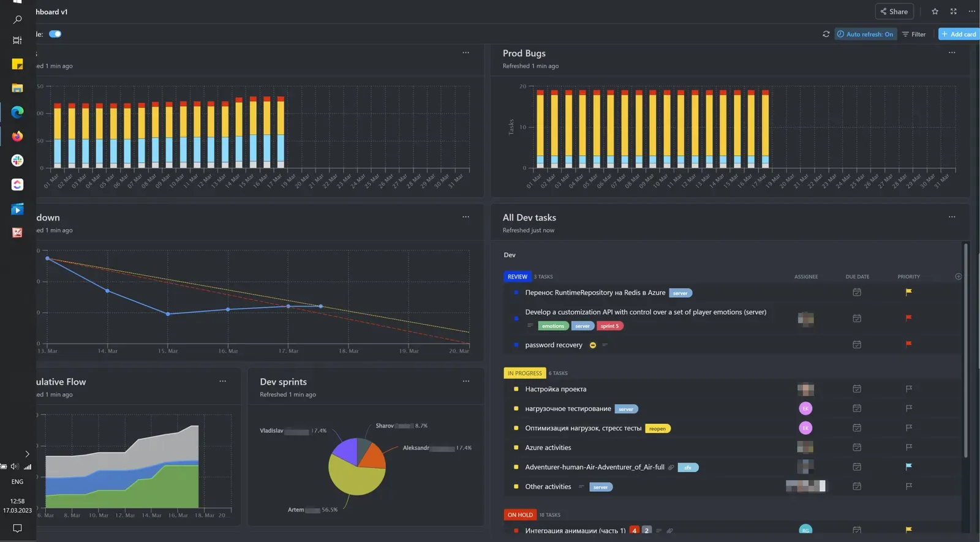Open Dev sprints card options menu
980x542 pixels.
pos(466,381)
